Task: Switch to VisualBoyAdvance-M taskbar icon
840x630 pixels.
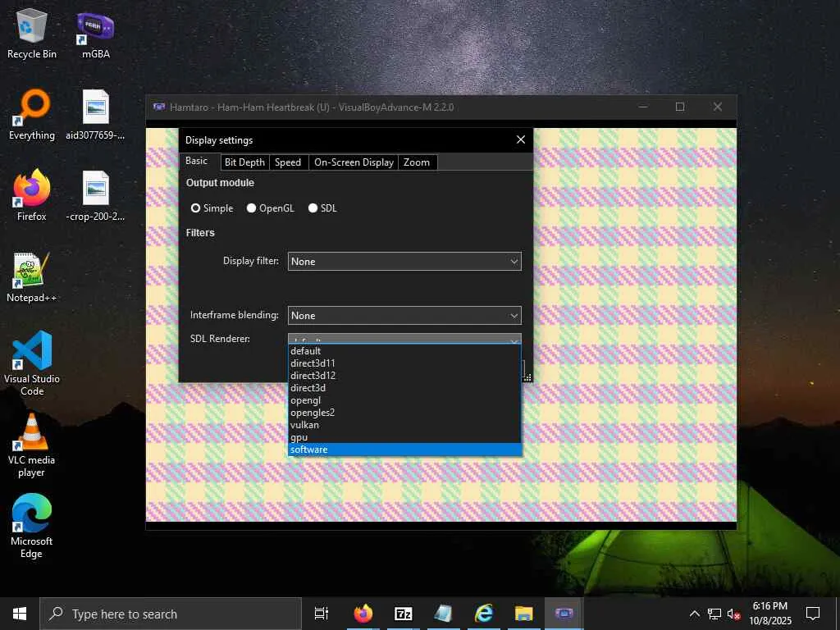Action: pos(564,614)
